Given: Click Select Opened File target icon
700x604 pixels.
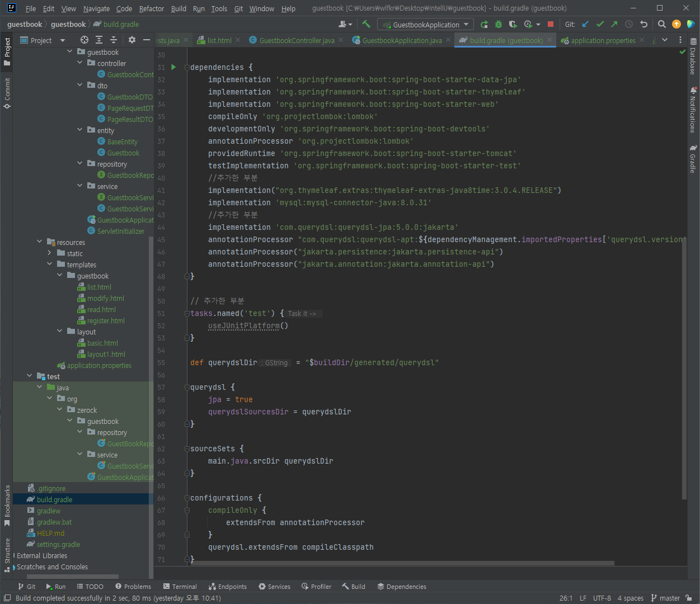Looking at the screenshot, I should coord(84,40).
